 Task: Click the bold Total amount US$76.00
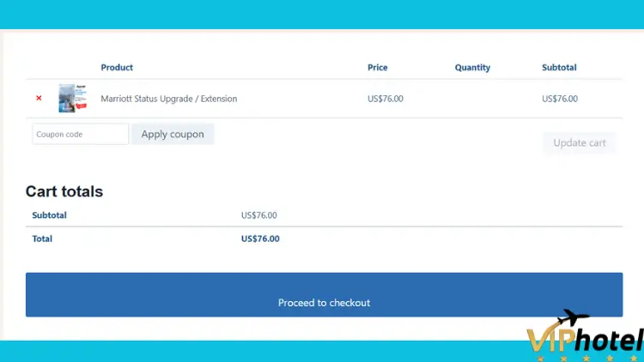click(260, 238)
